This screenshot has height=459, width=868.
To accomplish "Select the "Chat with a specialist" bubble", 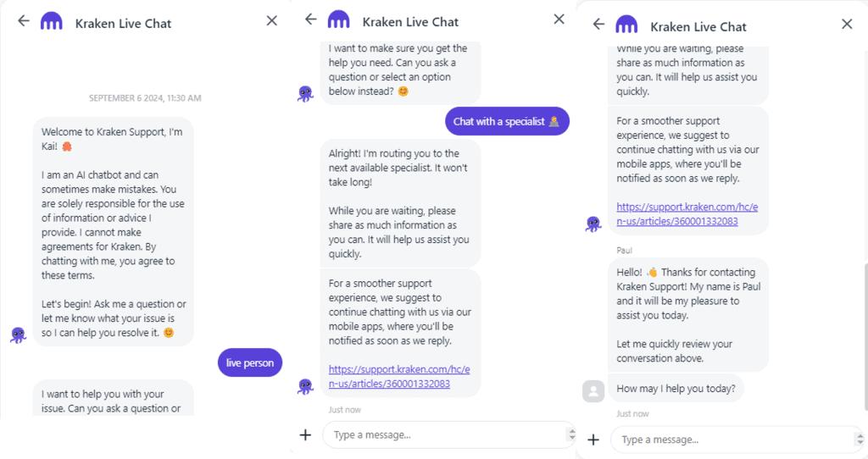I will coord(507,121).
